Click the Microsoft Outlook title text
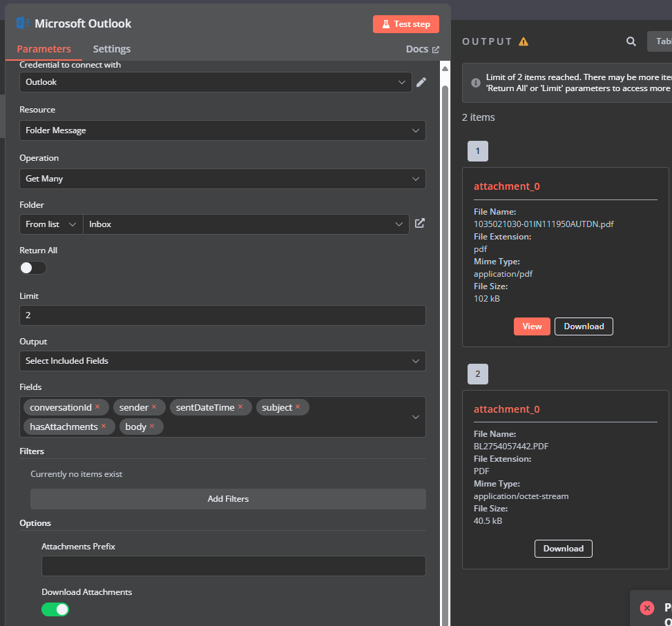The width and height of the screenshot is (672, 626). [x=83, y=23]
